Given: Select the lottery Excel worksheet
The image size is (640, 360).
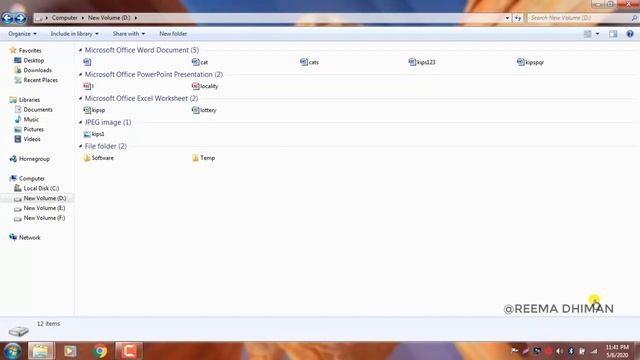Looking at the screenshot, I should pyautogui.click(x=204, y=110).
